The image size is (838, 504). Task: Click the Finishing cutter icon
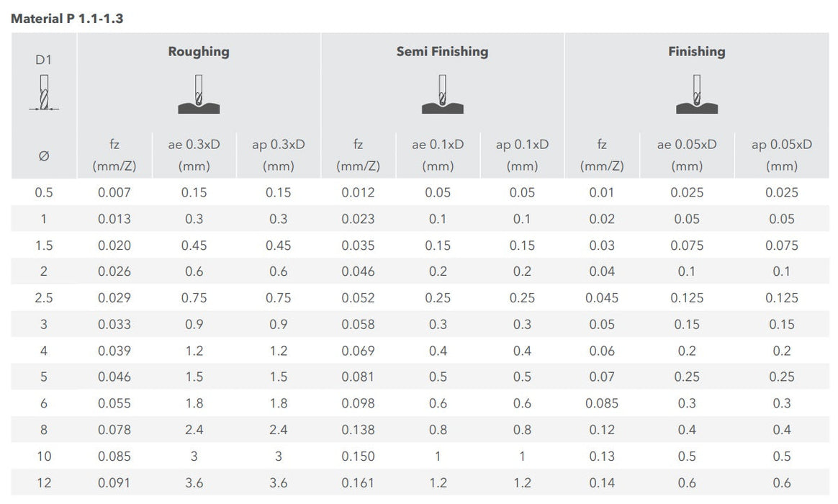(x=697, y=94)
